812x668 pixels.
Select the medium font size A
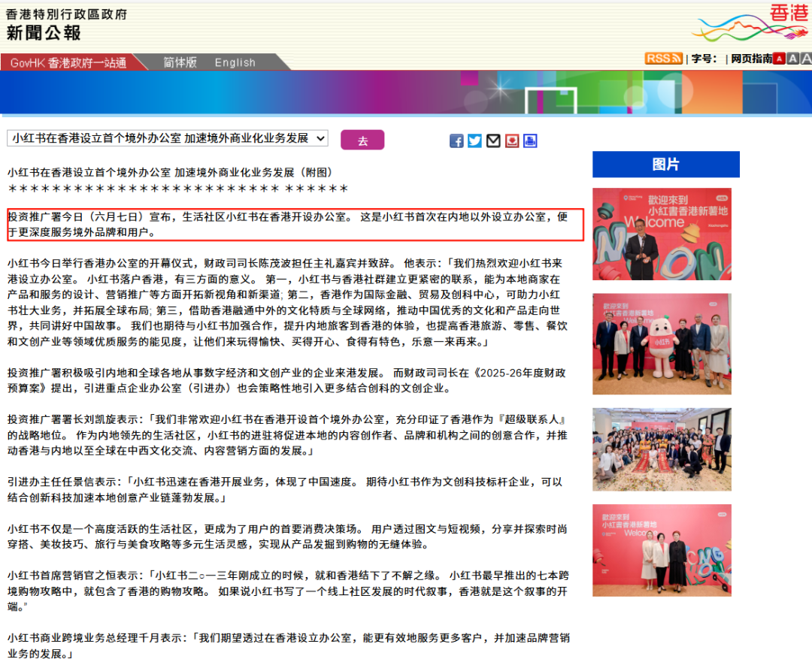[793, 59]
